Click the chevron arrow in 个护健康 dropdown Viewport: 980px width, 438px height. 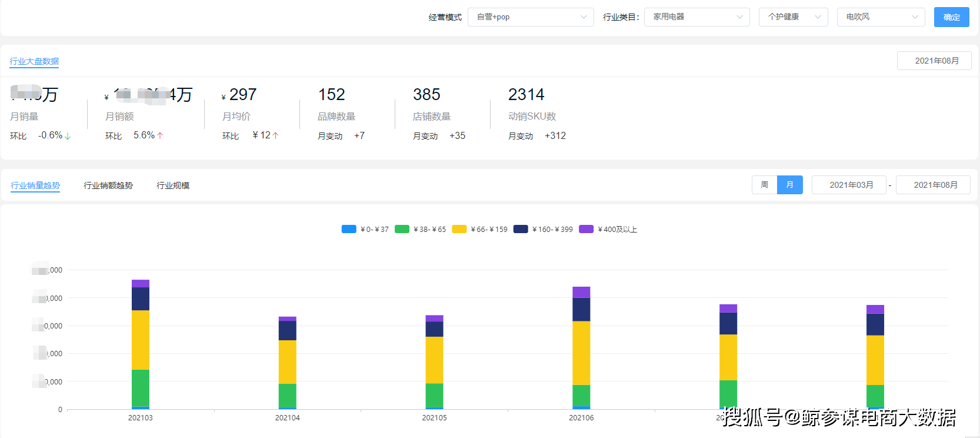(x=818, y=17)
